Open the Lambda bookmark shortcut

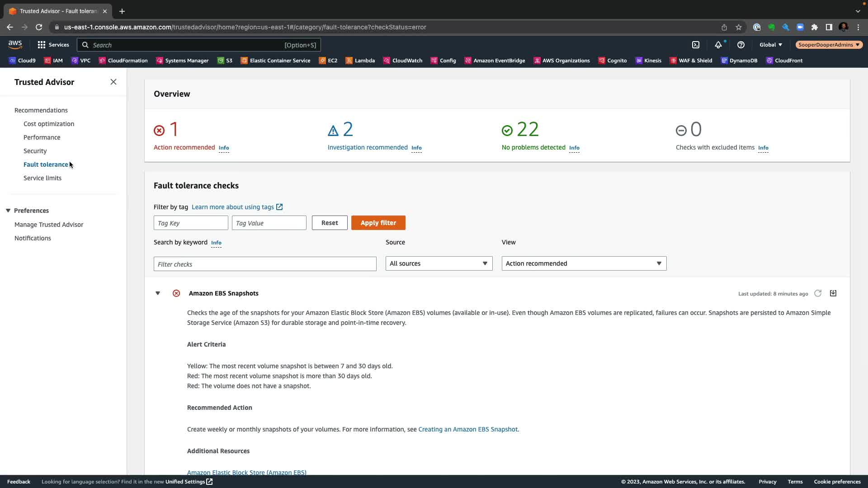[x=360, y=61]
